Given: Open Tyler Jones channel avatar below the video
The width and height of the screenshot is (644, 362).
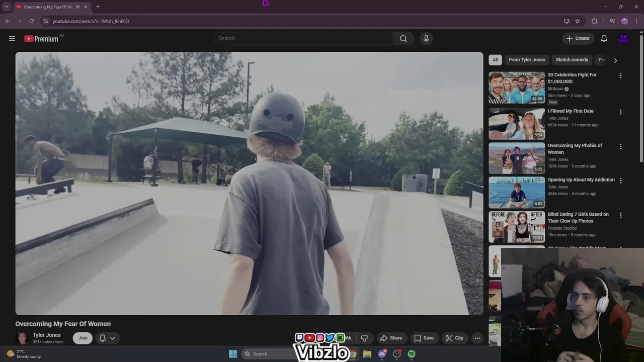Looking at the screenshot, I should pos(22,338).
